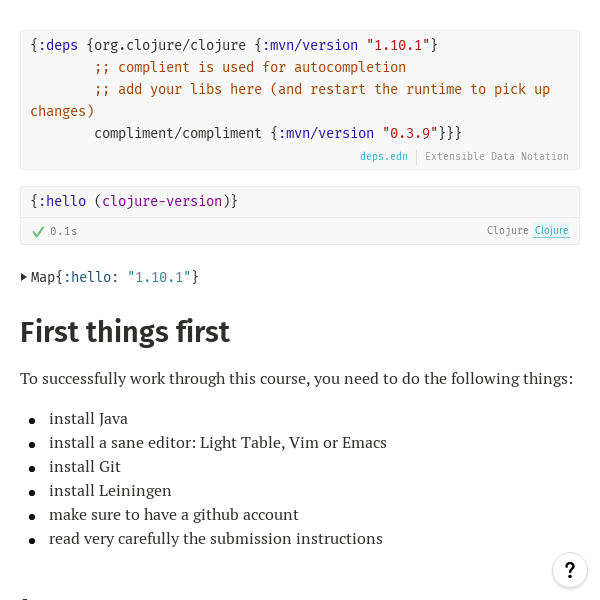Click the underlined Clojure runtime link
Screen dimensions: 600x600
pyautogui.click(x=551, y=231)
